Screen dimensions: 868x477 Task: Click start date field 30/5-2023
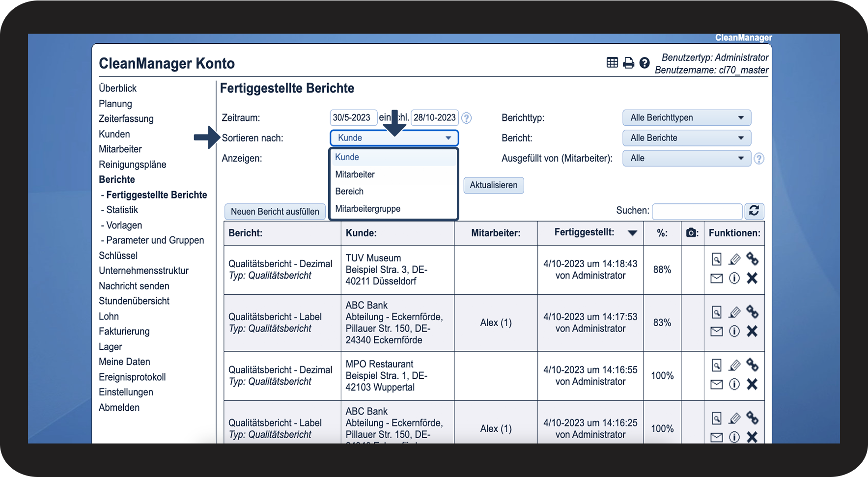[x=354, y=118]
